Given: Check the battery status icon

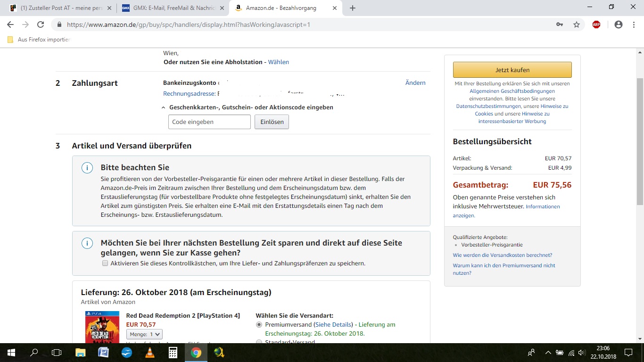Looking at the screenshot, I should pos(560,353).
